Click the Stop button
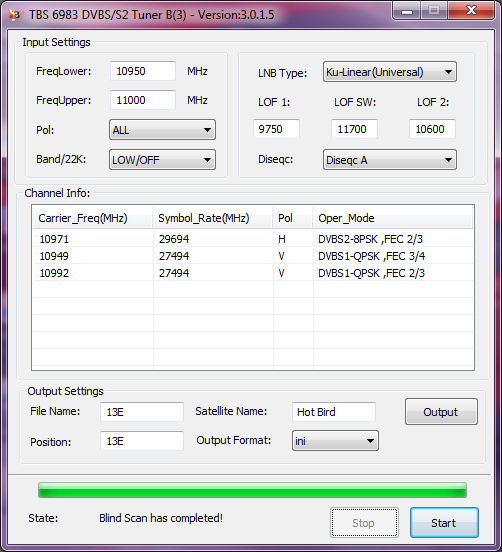 coord(364,523)
